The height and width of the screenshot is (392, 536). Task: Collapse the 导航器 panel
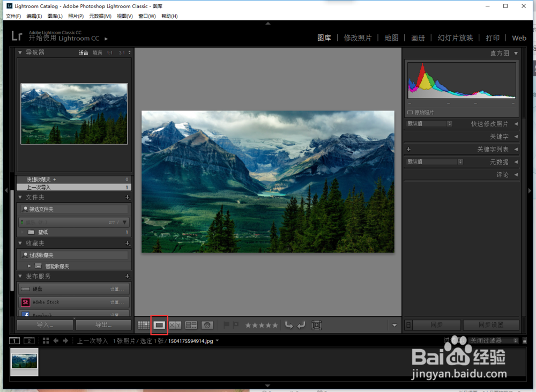point(20,53)
